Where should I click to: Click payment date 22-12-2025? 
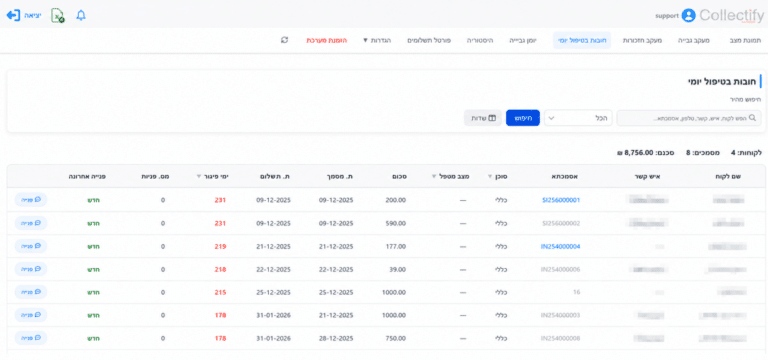[273, 269]
